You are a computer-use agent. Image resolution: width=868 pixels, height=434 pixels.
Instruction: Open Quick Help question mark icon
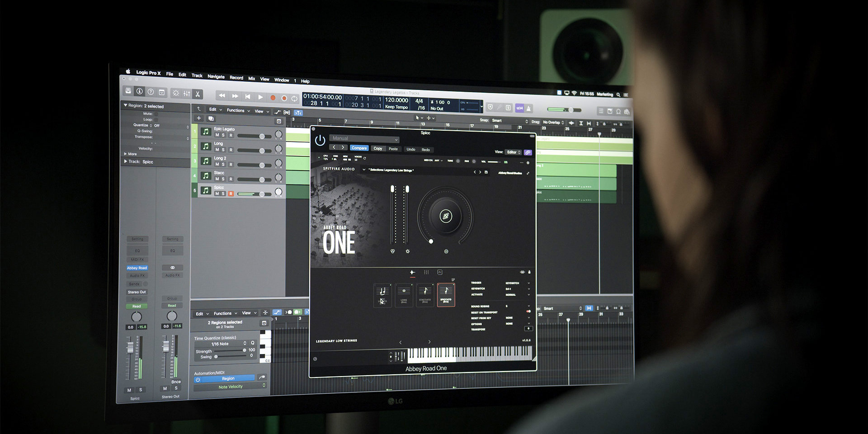[x=151, y=92]
